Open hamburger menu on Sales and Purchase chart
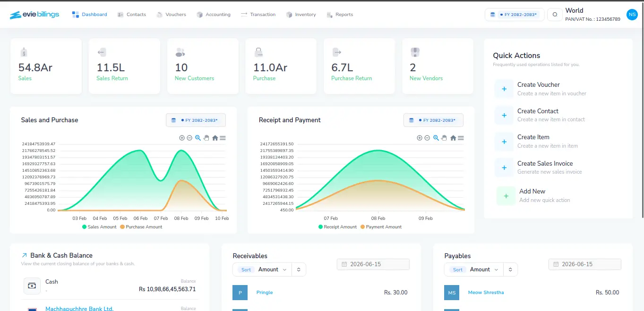The width and height of the screenshot is (644, 311). 223,138
